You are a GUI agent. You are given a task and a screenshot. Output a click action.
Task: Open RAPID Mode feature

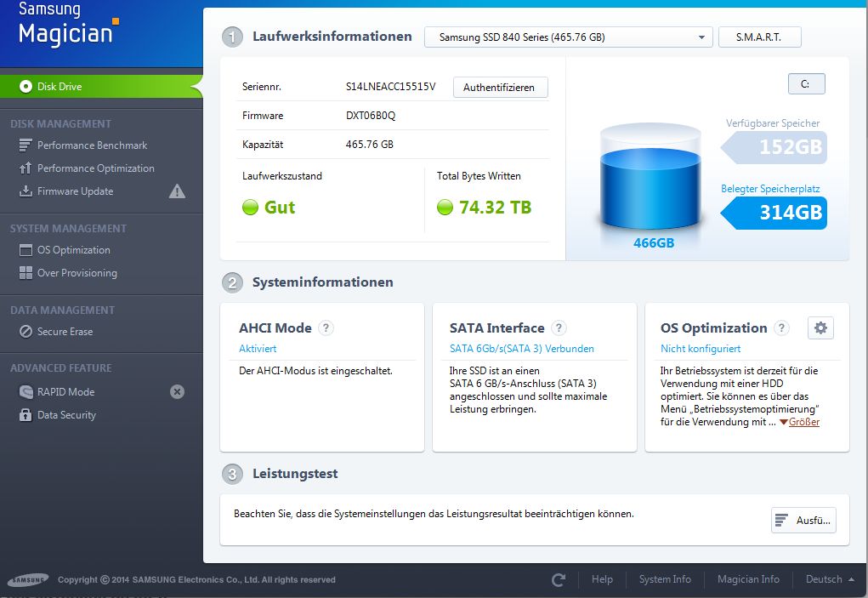point(65,392)
